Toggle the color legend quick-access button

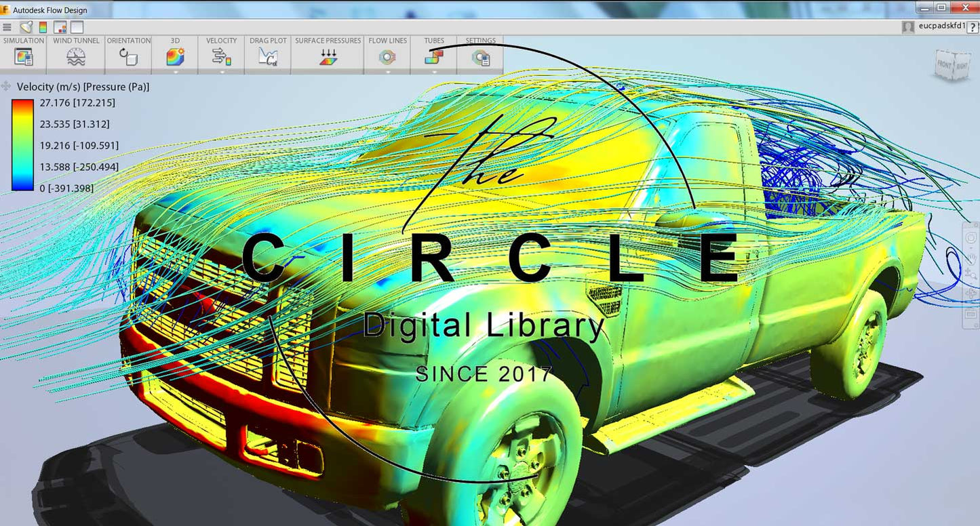43,27
